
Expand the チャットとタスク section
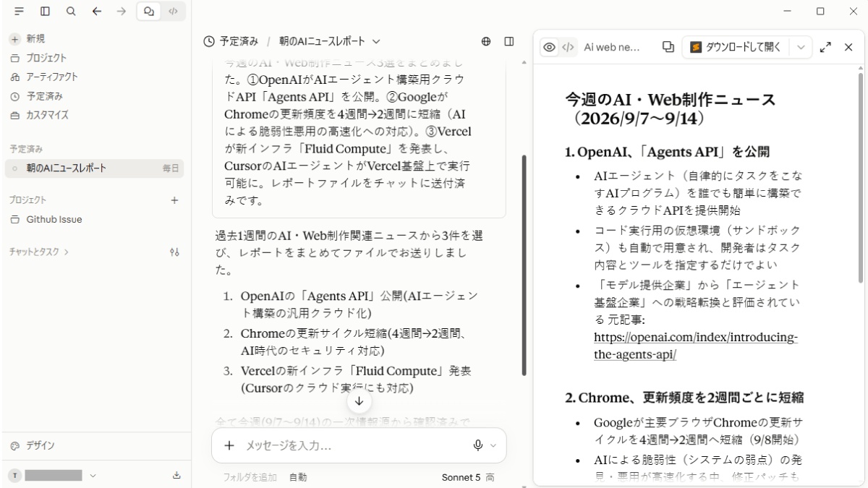click(x=40, y=252)
